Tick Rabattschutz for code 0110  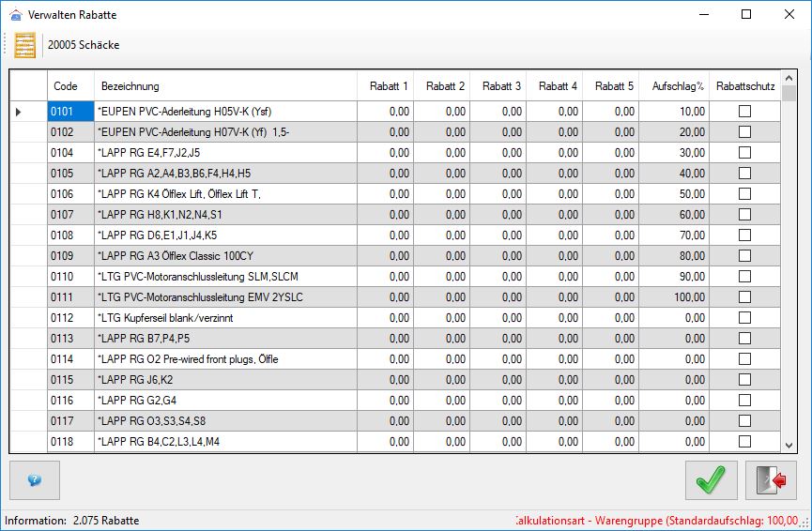pyautogui.click(x=744, y=277)
